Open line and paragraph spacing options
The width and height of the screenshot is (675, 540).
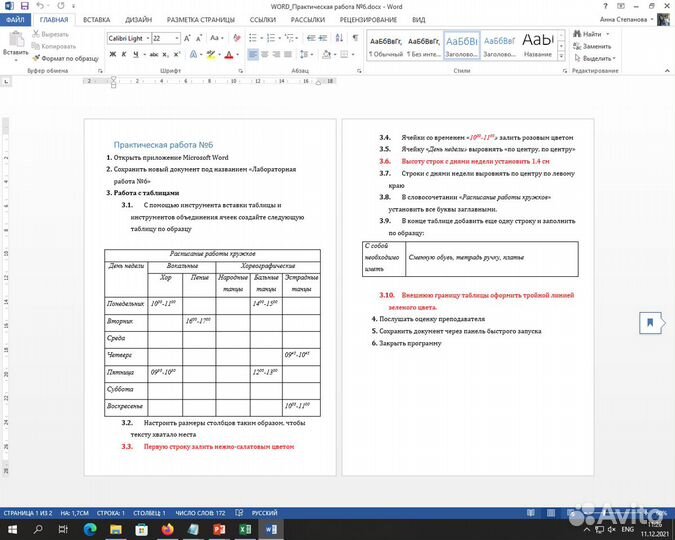(304, 54)
